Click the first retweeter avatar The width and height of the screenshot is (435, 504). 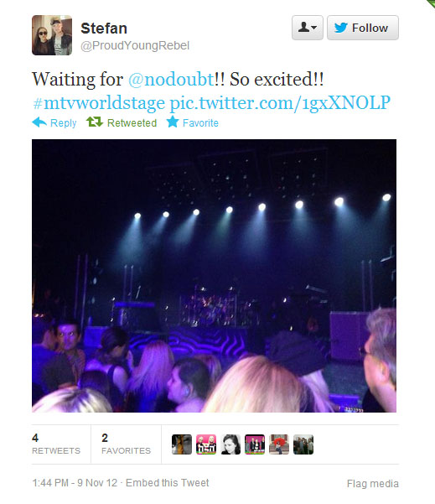(182, 444)
